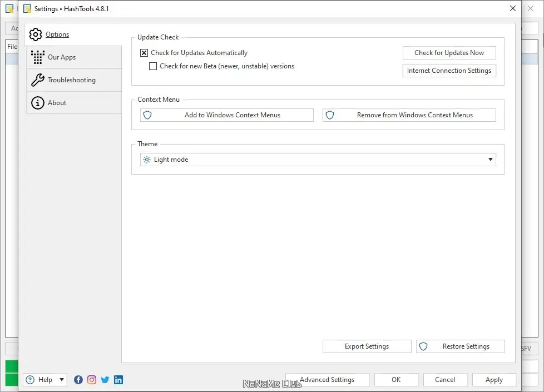
Task: Open Advanced Settings
Action: pos(327,380)
